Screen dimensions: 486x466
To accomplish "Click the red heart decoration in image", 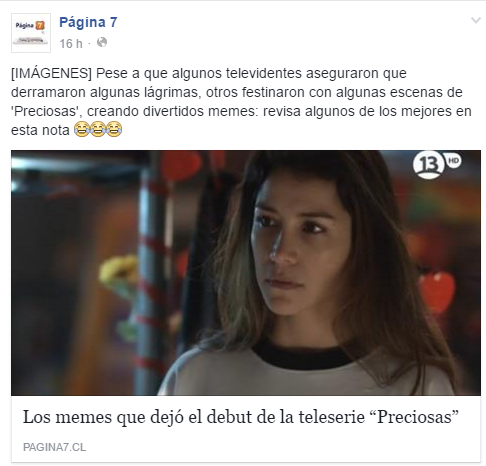I will coord(437,291).
